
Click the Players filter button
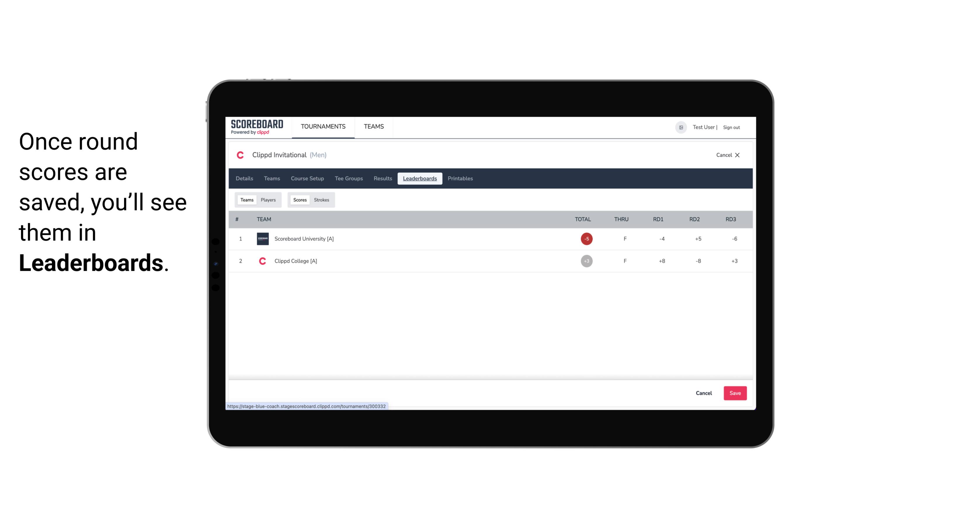coord(268,199)
